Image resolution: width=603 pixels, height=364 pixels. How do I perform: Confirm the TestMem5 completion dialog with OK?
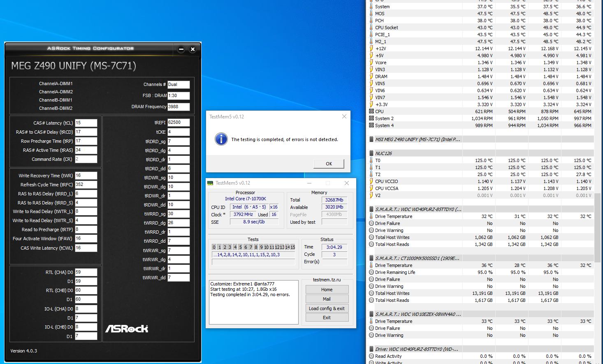329,164
